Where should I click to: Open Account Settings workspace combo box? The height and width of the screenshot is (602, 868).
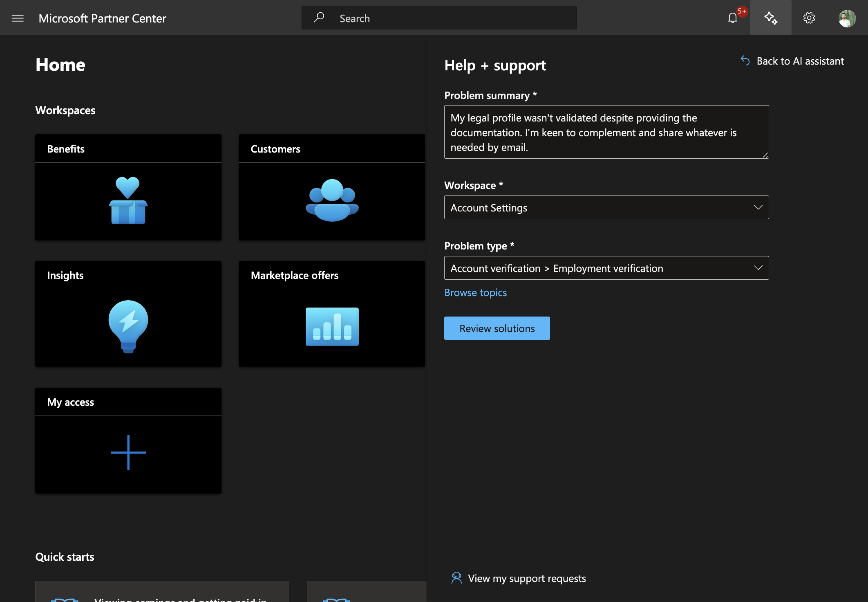pyautogui.click(x=606, y=207)
